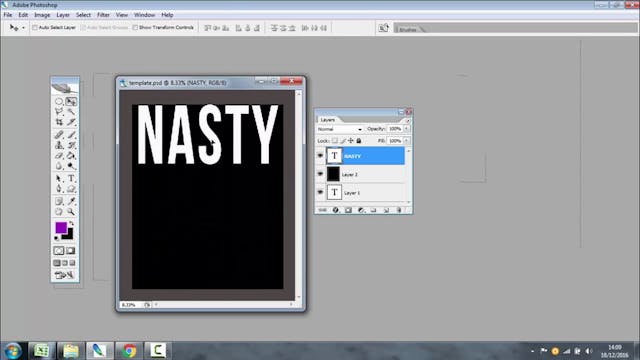Click Edit in ImageReady button
Screen dimensions: 640x360
pyautogui.click(x=65, y=276)
